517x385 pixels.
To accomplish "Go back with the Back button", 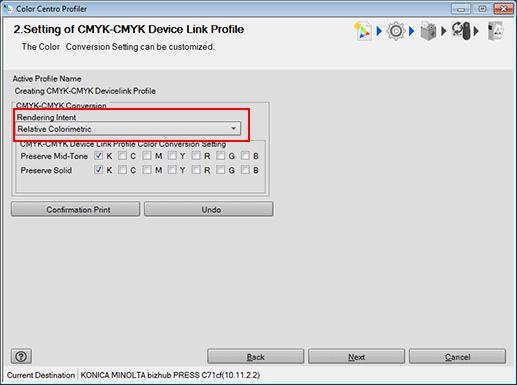I will 256,357.
